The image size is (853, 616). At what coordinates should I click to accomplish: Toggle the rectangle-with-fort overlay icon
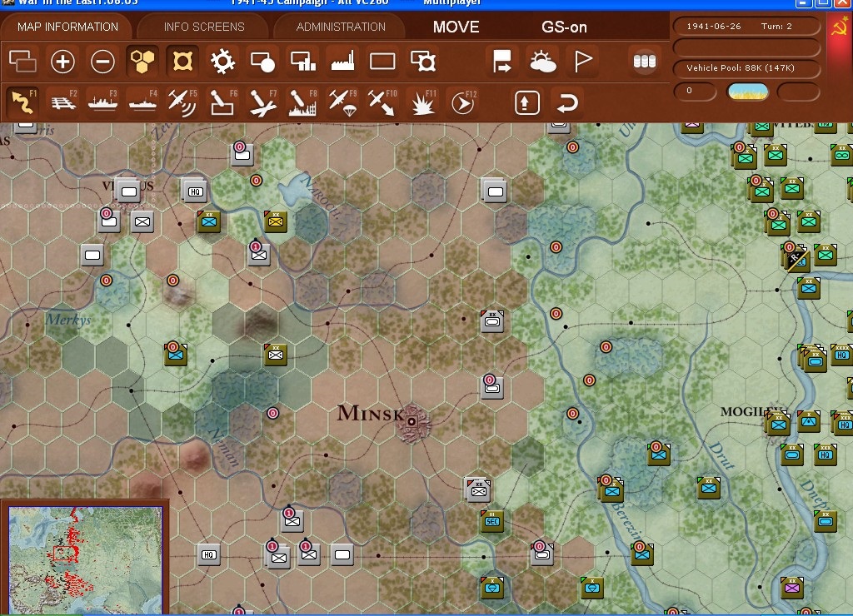[422, 61]
